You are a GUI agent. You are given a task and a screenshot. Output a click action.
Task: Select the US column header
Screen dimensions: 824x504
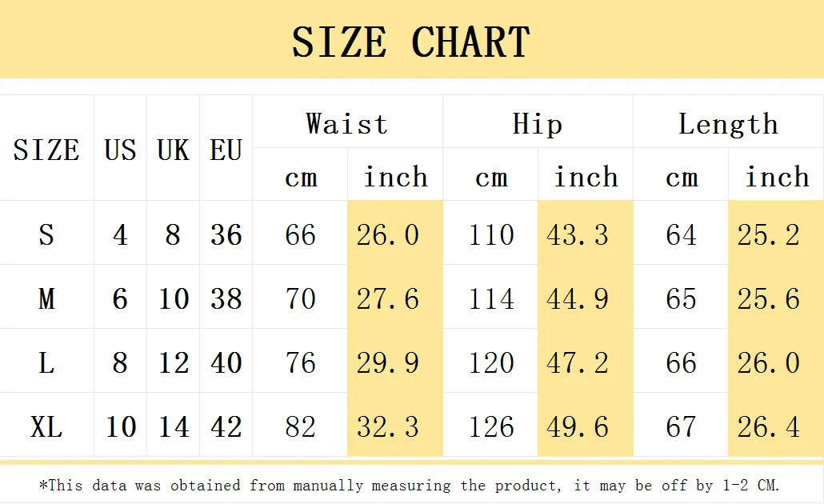pos(120,150)
